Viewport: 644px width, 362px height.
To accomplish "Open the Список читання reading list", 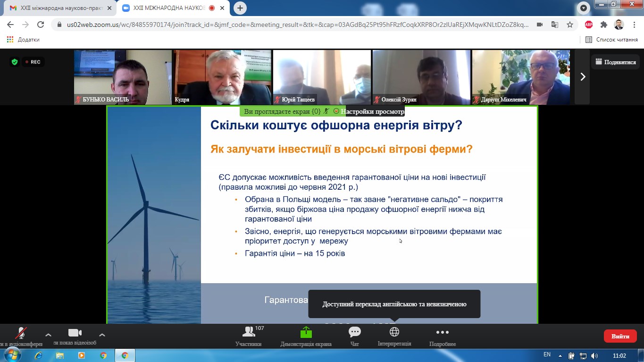I will pyautogui.click(x=611, y=40).
